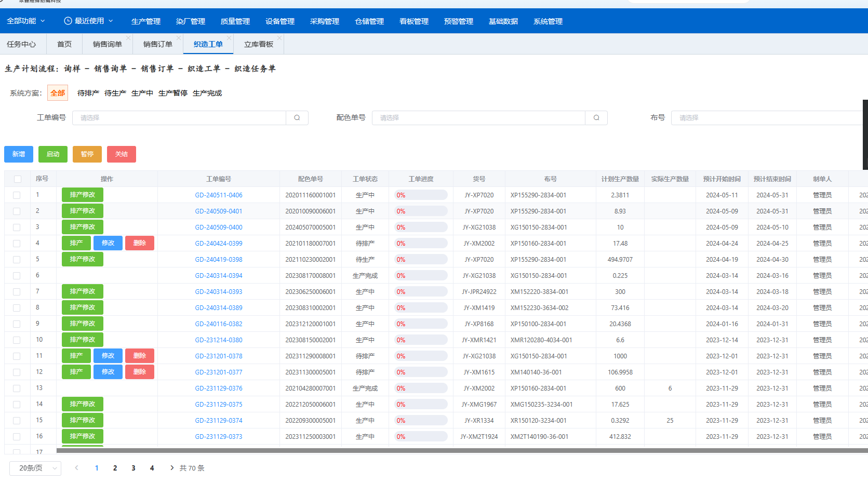Click 修改 button in row 11

click(108, 356)
